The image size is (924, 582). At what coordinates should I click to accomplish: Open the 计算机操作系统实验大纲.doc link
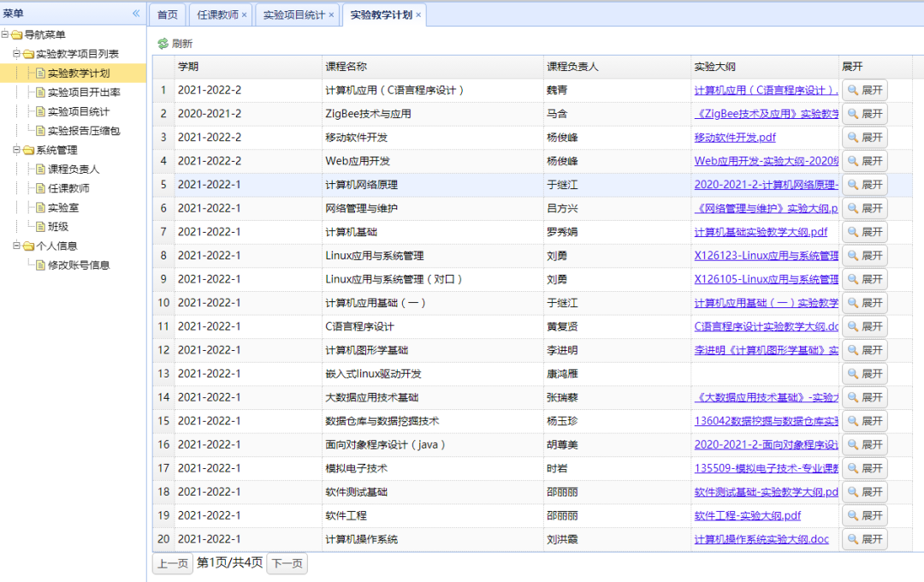(761, 539)
